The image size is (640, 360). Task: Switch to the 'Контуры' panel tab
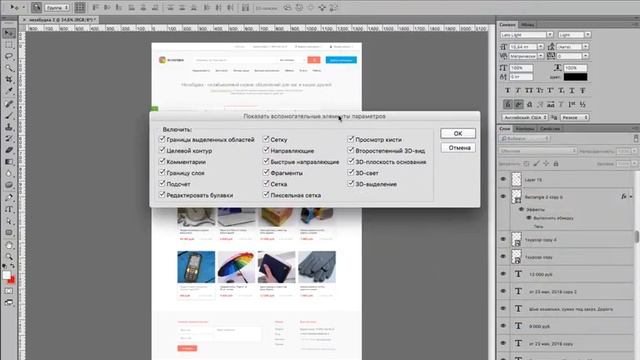pyautogui.click(x=524, y=129)
